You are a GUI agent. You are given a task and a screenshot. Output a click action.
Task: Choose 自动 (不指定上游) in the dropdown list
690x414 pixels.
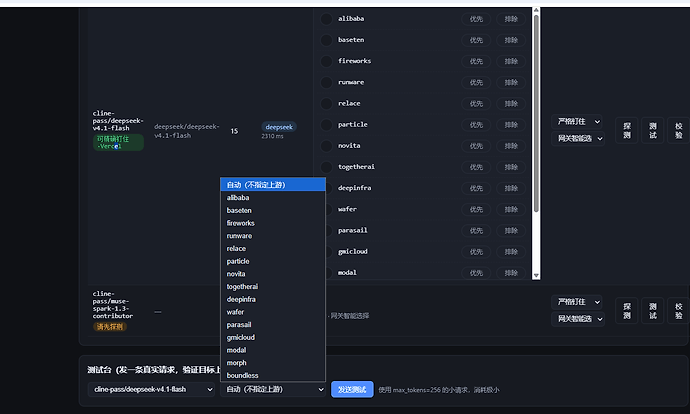[x=273, y=185]
